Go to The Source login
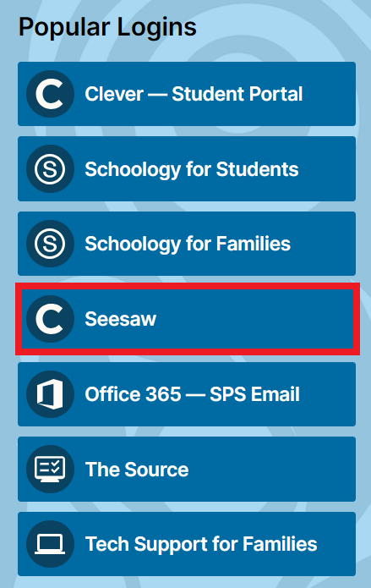The width and height of the screenshot is (371, 588). pyautogui.click(x=187, y=469)
